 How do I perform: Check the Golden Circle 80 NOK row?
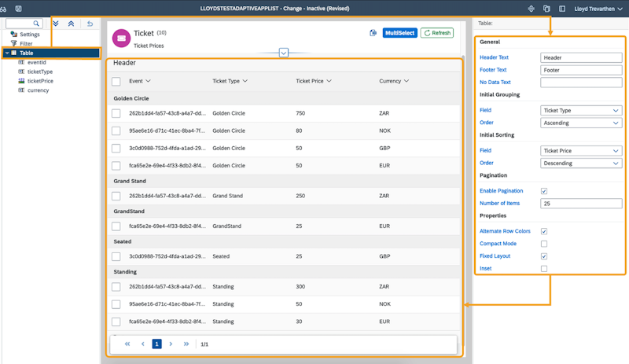pos(116,131)
